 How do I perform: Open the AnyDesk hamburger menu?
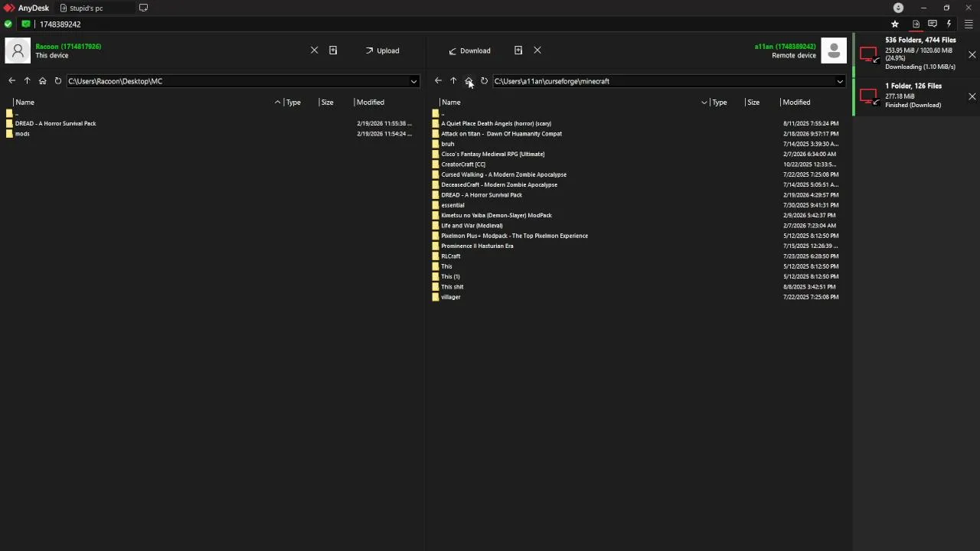coord(969,24)
